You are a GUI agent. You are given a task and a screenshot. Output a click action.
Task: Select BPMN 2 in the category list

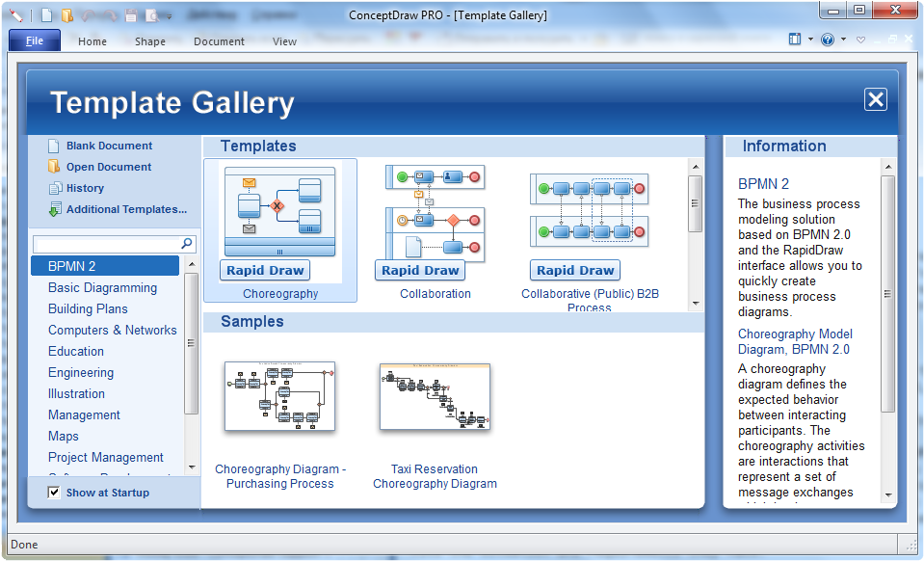coord(105,266)
